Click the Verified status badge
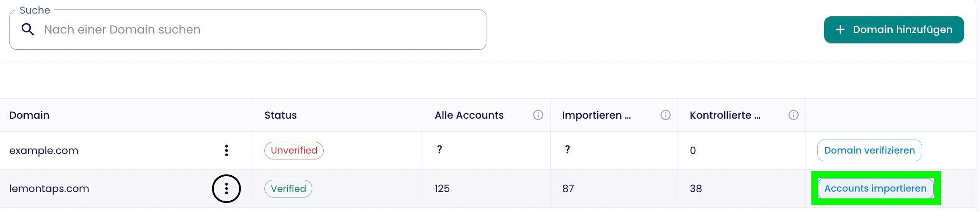980x212 pixels. coord(288,188)
